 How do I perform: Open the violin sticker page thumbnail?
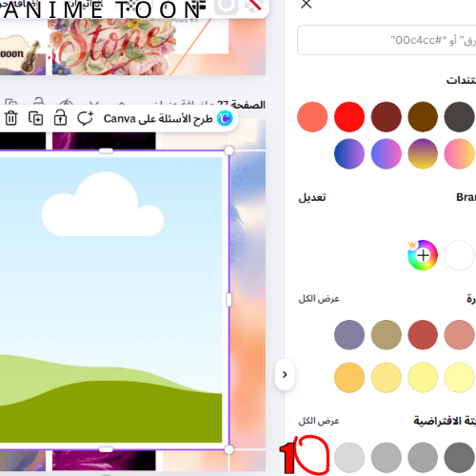coord(22,54)
